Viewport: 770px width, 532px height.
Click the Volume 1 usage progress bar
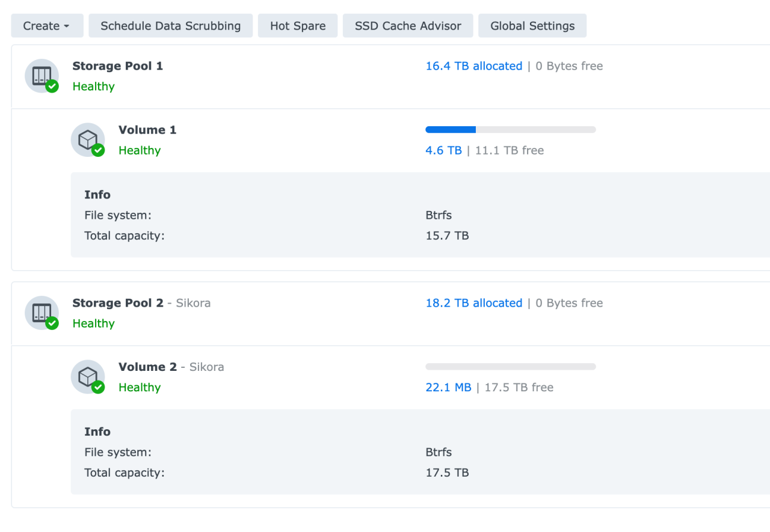[x=510, y=130]
